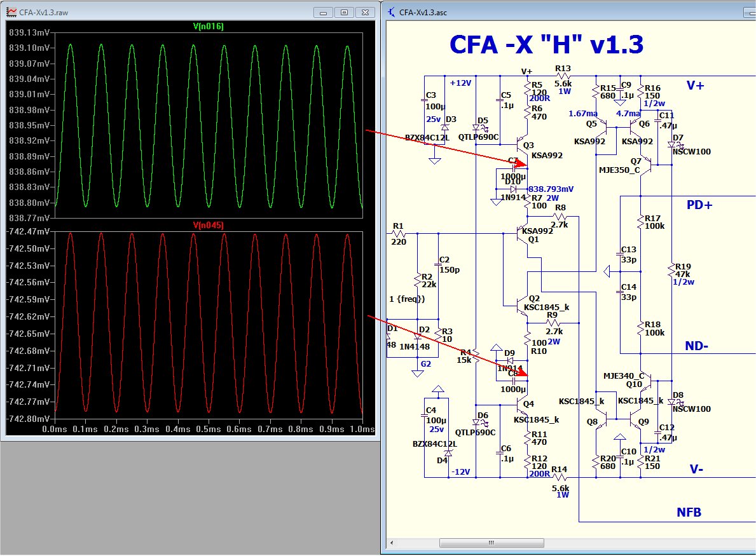Click the -742.80mV axis value in bottom plot

tap(28, 418)
